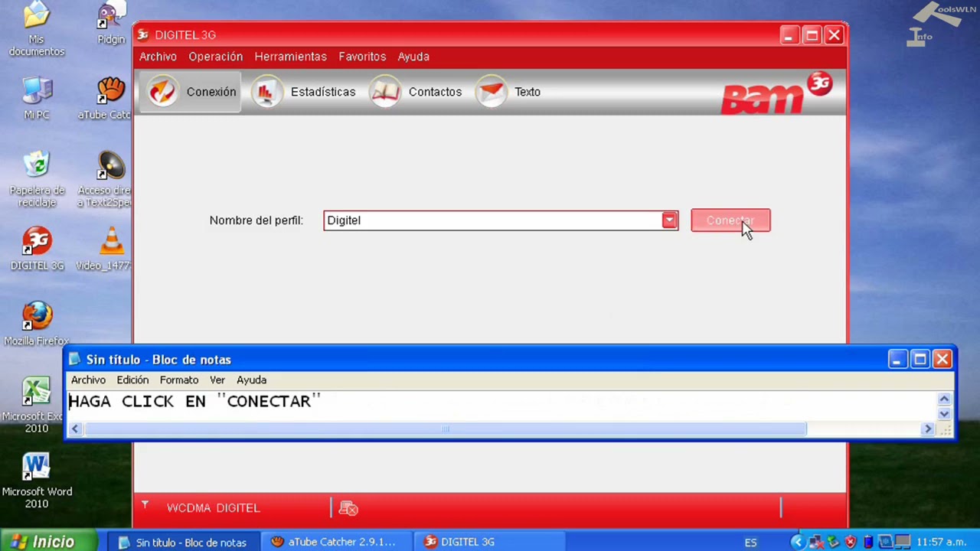980x551 pixels.
Task: Open the Edición menu in Bloc de notas
Action: (x=132, y=380)
